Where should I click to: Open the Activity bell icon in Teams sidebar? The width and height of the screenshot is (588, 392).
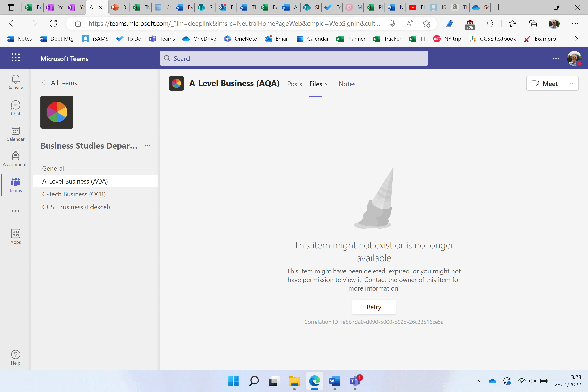16,82
